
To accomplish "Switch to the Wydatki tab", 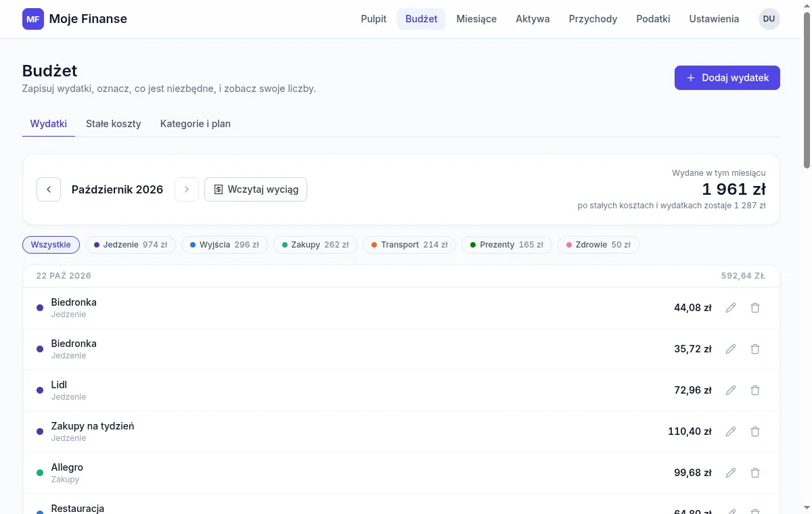I will pos(49,124).
